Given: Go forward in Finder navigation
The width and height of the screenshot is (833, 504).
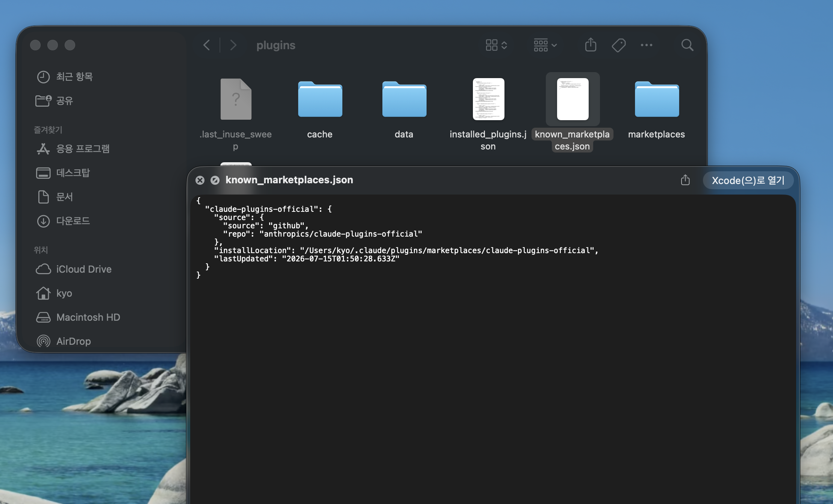Looking at the screenshot, I should pyautogui.click(x=233, y=45).
